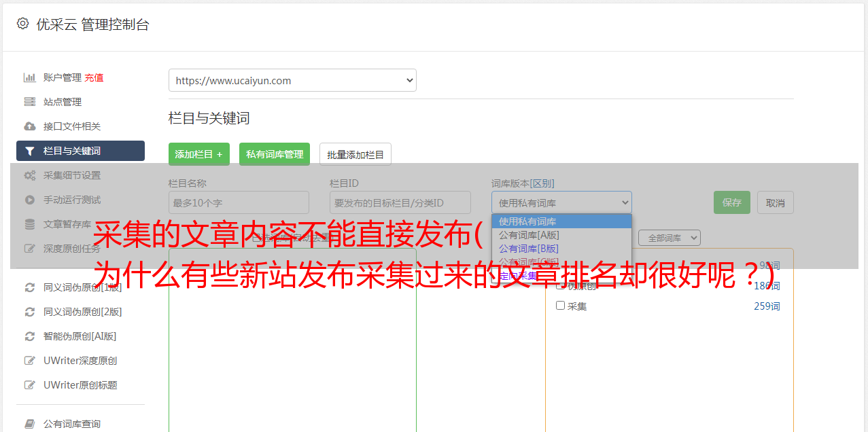The image size is (868, 432).
Task: Choose 公有词库[A版] option
Action: click(561, 235)
